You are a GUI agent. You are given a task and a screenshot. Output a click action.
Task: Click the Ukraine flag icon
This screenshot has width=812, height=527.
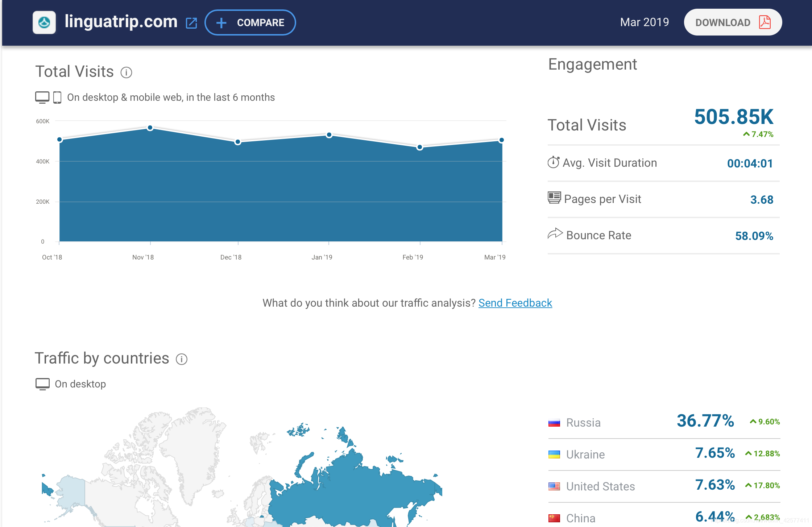coord(554,455)
